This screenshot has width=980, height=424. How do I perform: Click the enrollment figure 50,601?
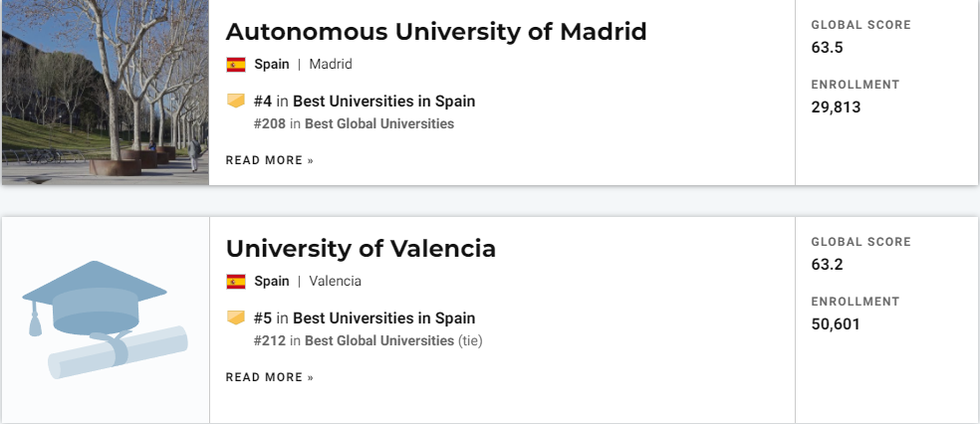click(x=836, y=324)
